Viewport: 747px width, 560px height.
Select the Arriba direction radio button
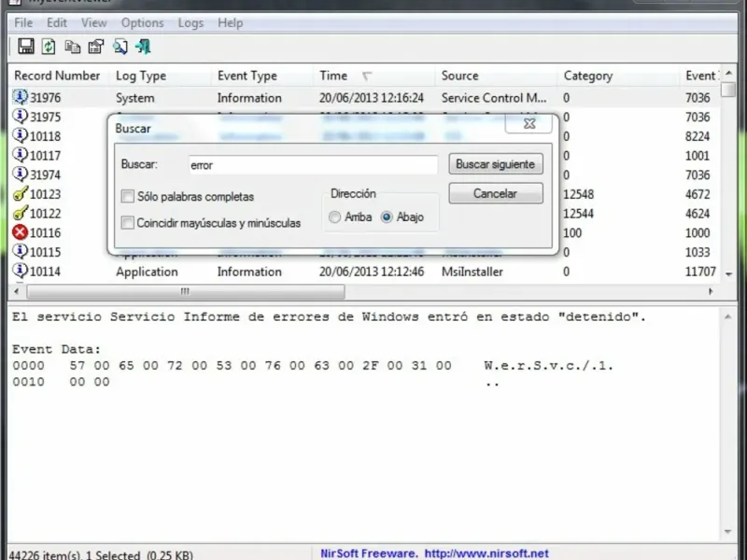tap(334, 217)
